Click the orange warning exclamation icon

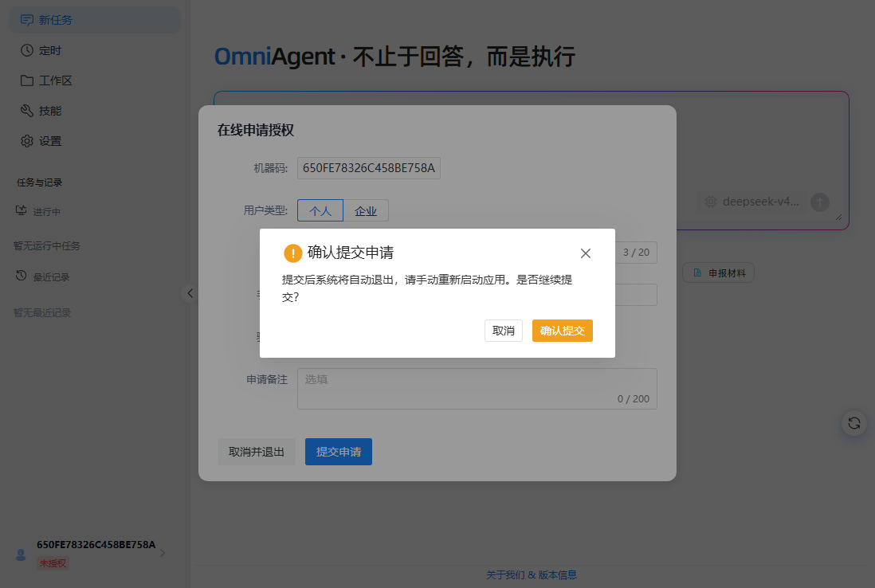293,253
